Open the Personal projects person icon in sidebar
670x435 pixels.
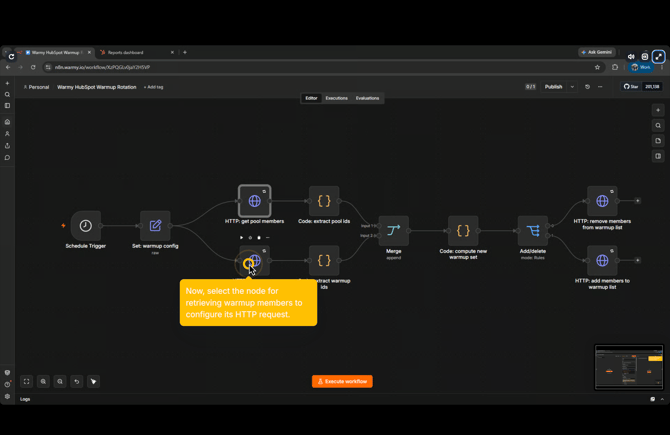click(7, 134)
